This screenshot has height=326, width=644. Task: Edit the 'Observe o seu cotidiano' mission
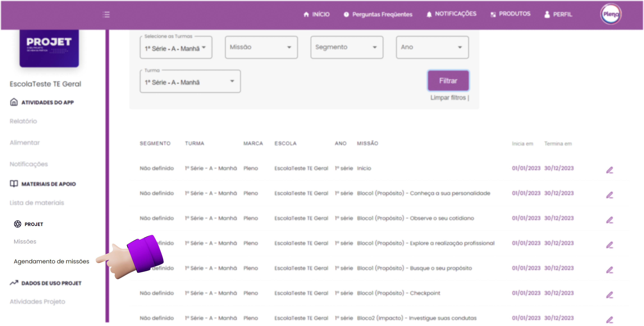[609, 220]
